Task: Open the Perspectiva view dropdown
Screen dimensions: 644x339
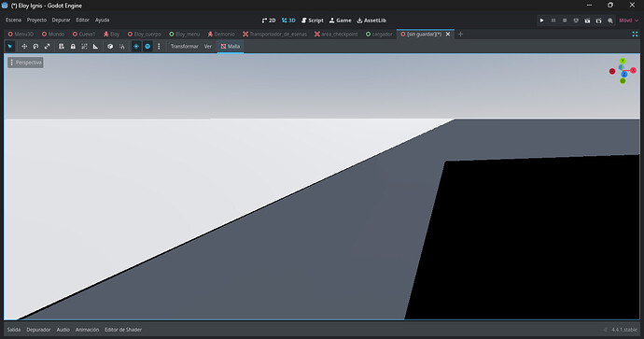Action: pos(25,63)
